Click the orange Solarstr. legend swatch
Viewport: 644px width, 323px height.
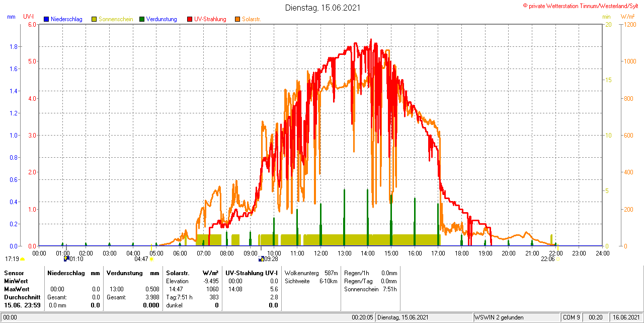[237, 19]
